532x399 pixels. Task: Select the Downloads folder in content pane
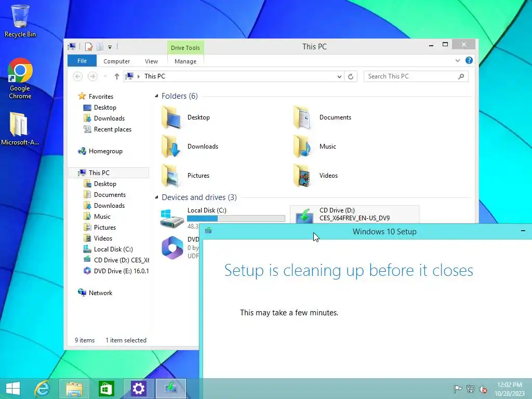190,147
